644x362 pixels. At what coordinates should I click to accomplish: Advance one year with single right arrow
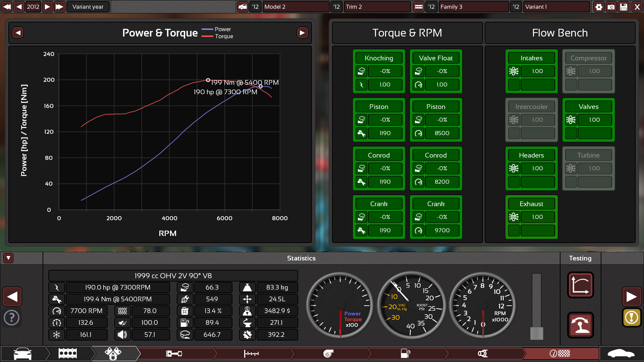(47, 7)
